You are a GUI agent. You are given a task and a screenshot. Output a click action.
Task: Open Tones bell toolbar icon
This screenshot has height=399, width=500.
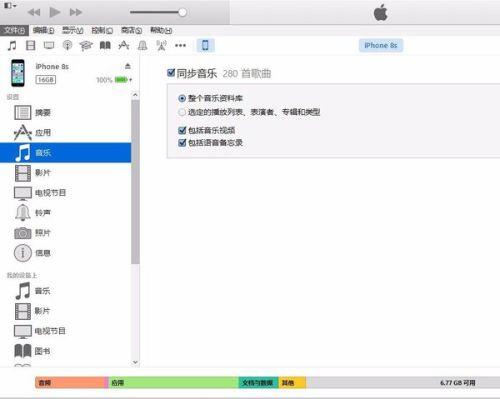tap(143, 45)
